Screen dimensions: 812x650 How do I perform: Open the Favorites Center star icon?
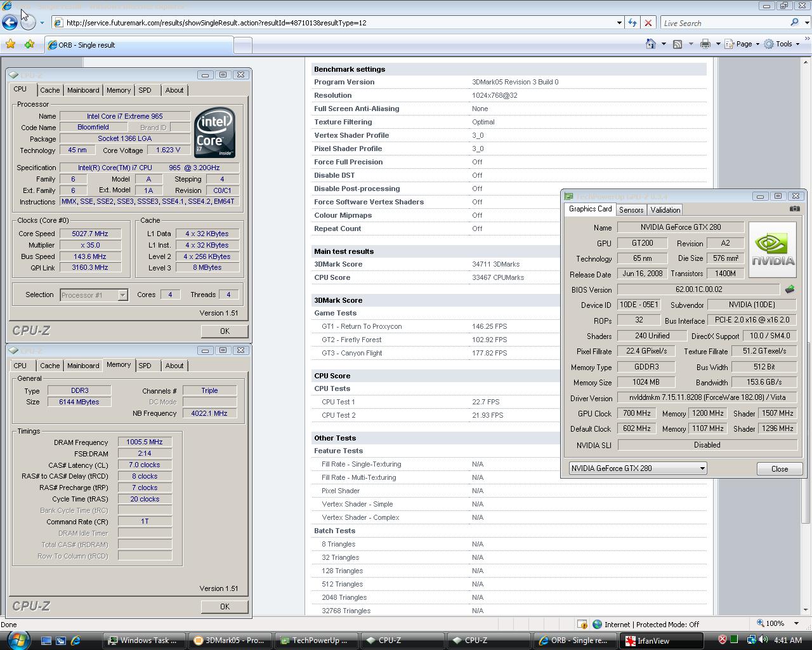coord(10,44)
